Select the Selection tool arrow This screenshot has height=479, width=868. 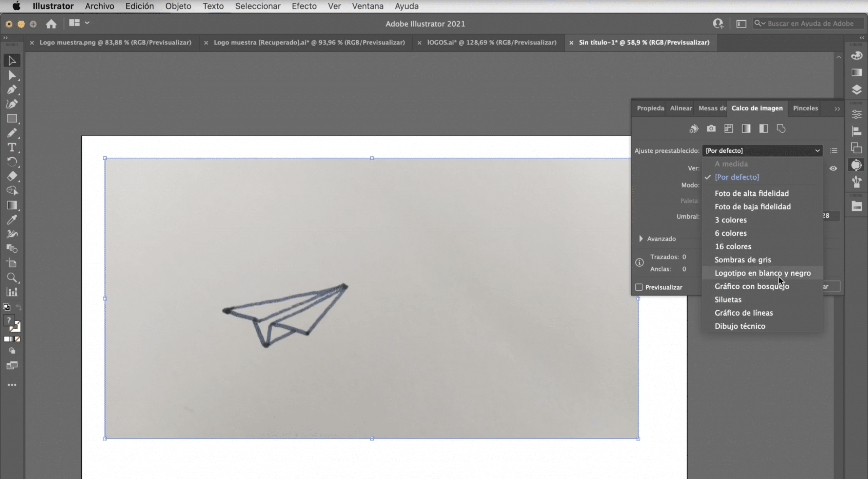tap(12, 61)
